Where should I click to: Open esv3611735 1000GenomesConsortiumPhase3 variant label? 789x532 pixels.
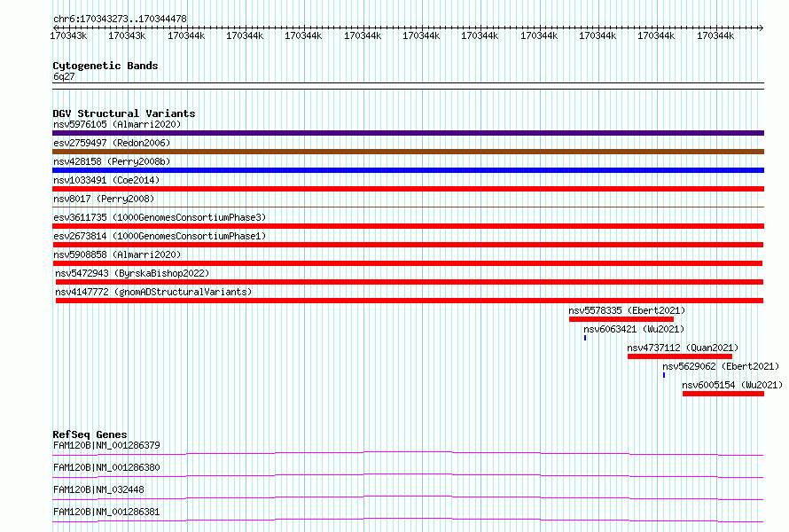tap(160, 217)
